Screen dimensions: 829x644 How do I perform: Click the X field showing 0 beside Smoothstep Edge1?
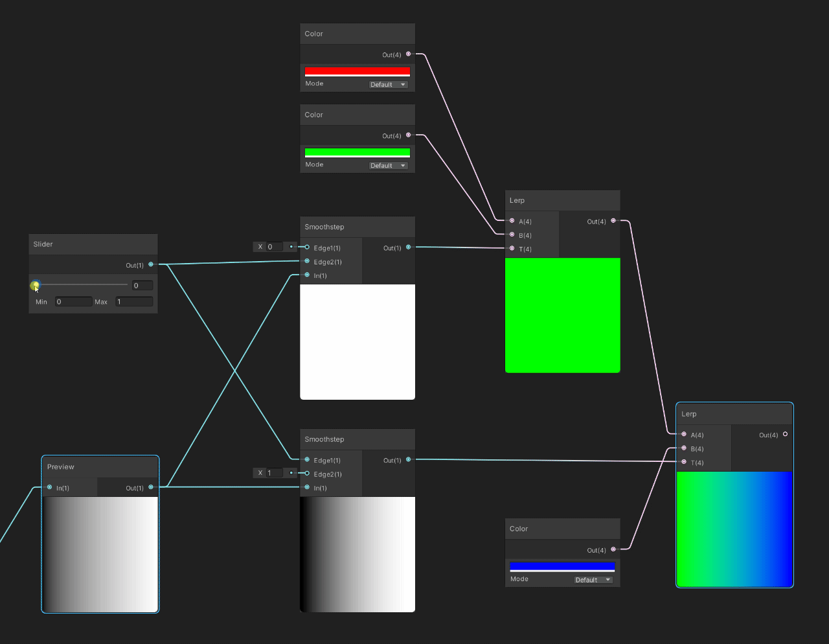click(x=275, y=247)
